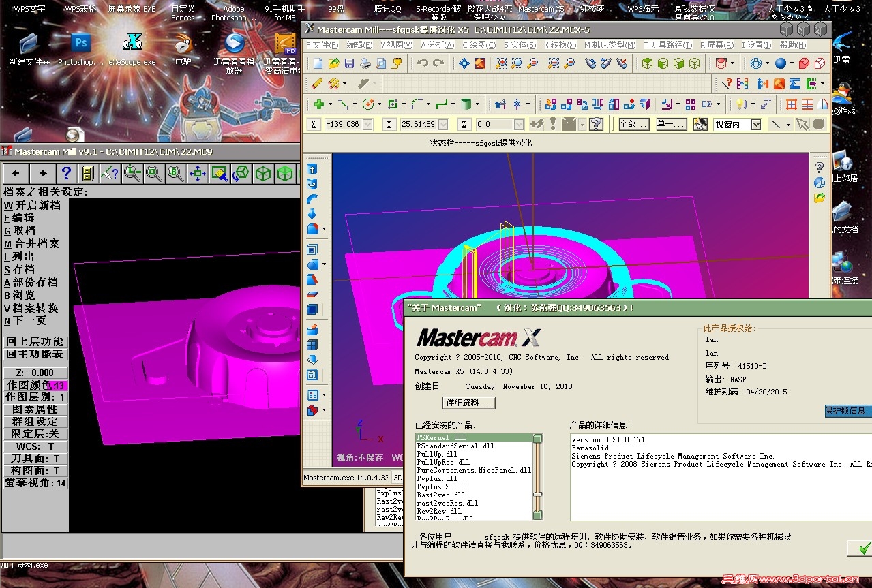Click the Save floppy-disk icon in X5 toolbar

point(349,63)
